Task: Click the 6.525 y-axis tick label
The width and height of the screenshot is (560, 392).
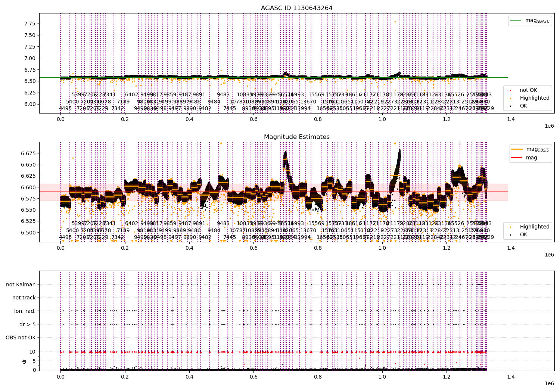Action: click(28, 221)
